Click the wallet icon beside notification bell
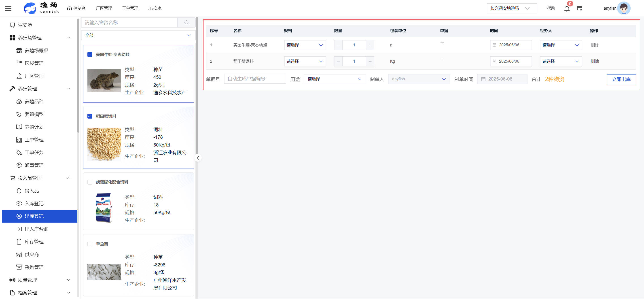 pyautogui.click(x=580, y=9)
